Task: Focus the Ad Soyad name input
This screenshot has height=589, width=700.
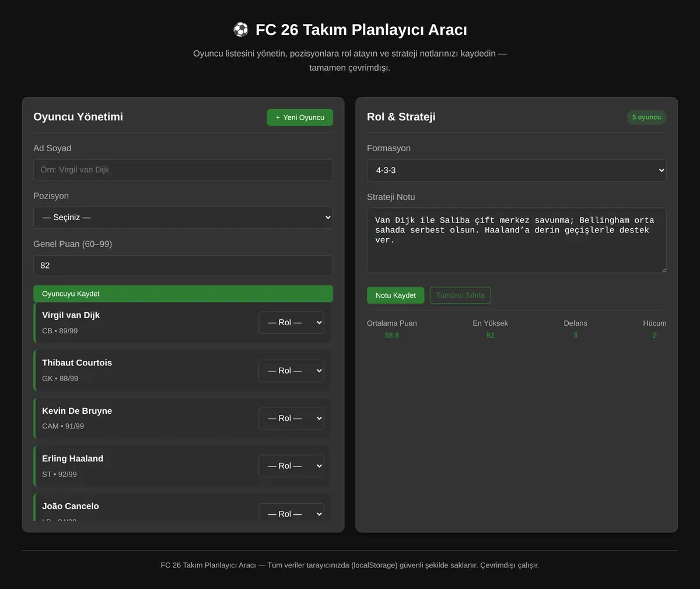Action: point(183,170)
